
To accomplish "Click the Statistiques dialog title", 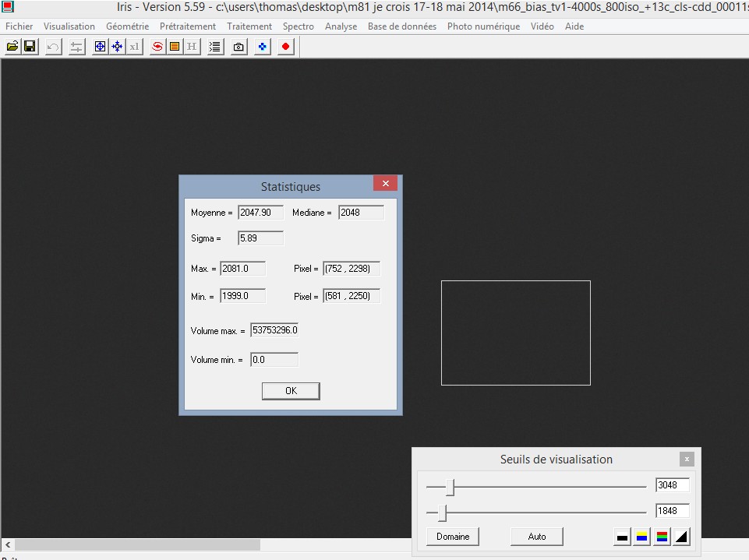I will tap(291, 187).
